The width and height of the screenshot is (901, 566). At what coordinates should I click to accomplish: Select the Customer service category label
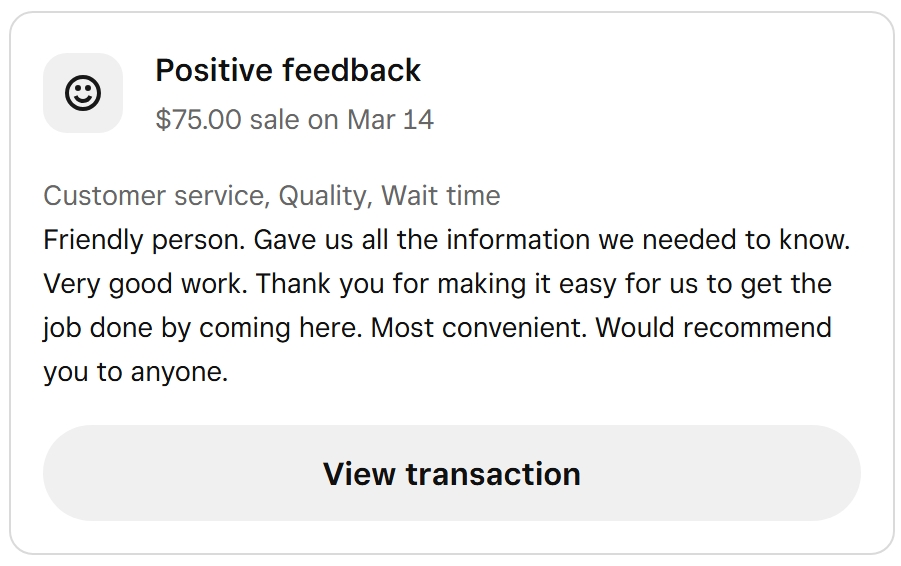[x=155, y=195]
